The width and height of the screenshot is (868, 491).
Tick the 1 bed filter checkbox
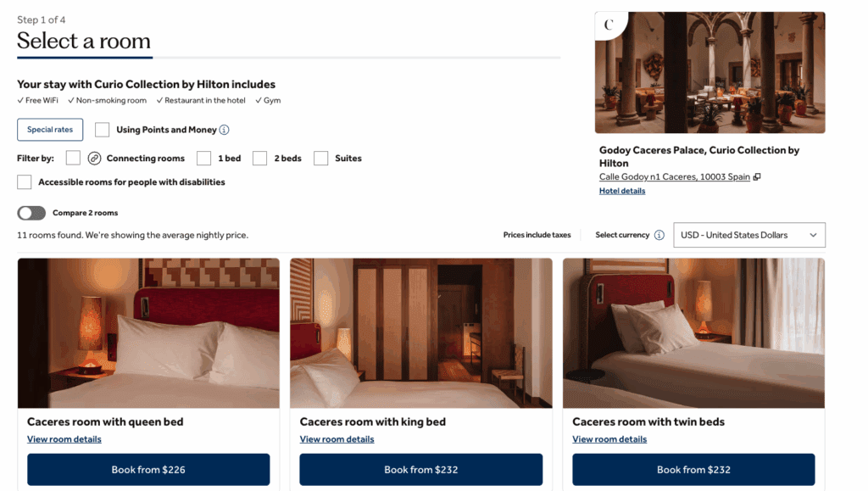click(x=203, y=159)
